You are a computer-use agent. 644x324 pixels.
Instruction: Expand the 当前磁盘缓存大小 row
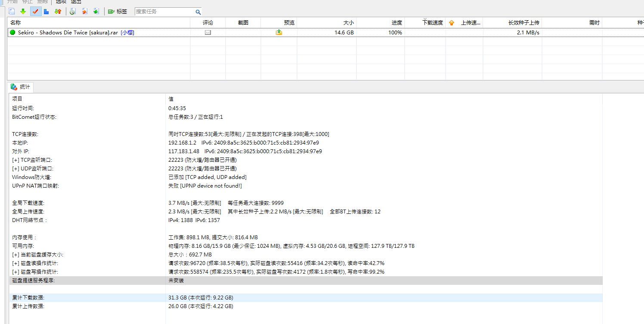[x=15, y=255]
